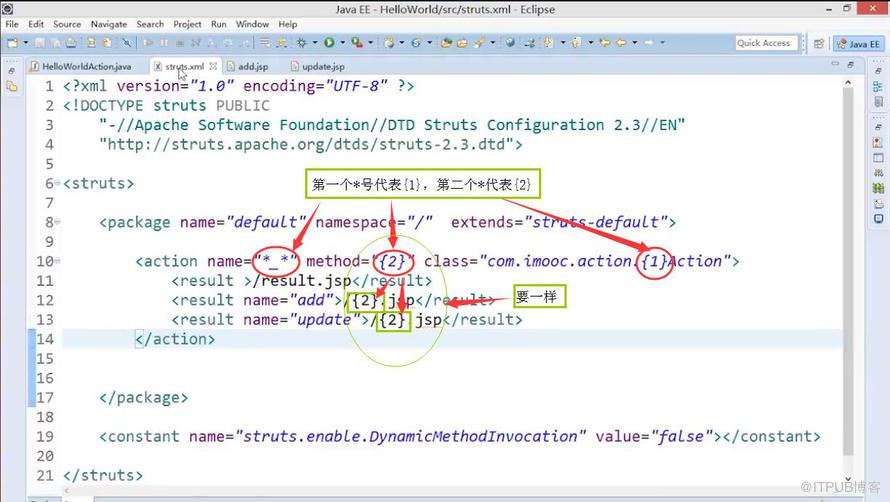Click the Save All toolbar icon
The height and width of the screenshot is (502, 890).
(x=56, y=43)
